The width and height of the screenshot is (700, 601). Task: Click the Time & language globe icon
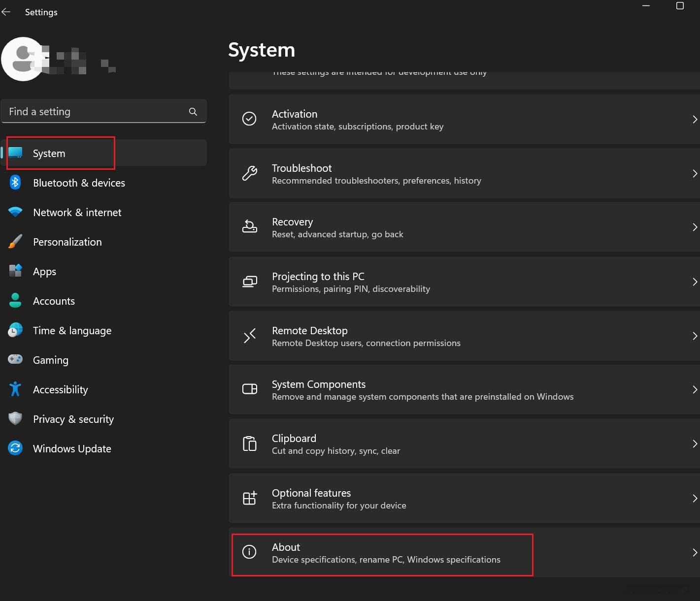point(15,330)
